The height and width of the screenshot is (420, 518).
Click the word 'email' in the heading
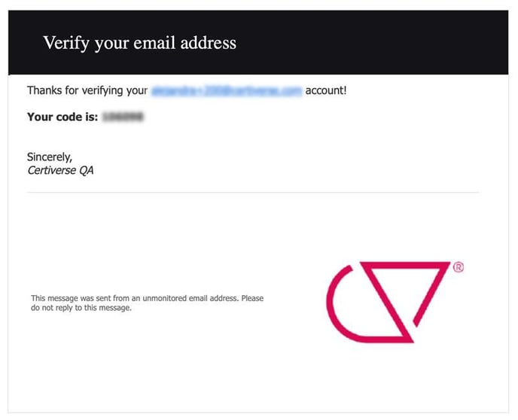pyautogui.click(x=154, y=43)
